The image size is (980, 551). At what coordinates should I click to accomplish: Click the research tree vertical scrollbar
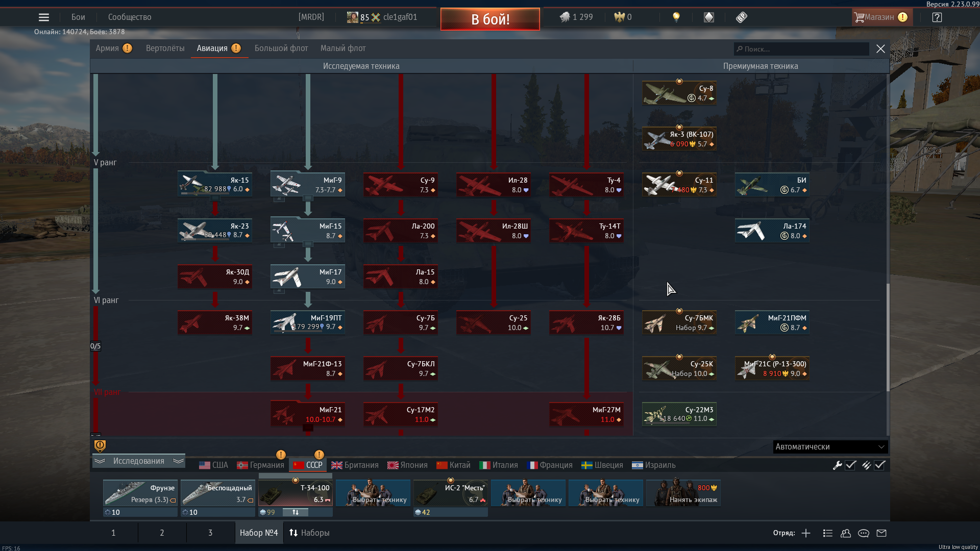(x=888, y=338)
